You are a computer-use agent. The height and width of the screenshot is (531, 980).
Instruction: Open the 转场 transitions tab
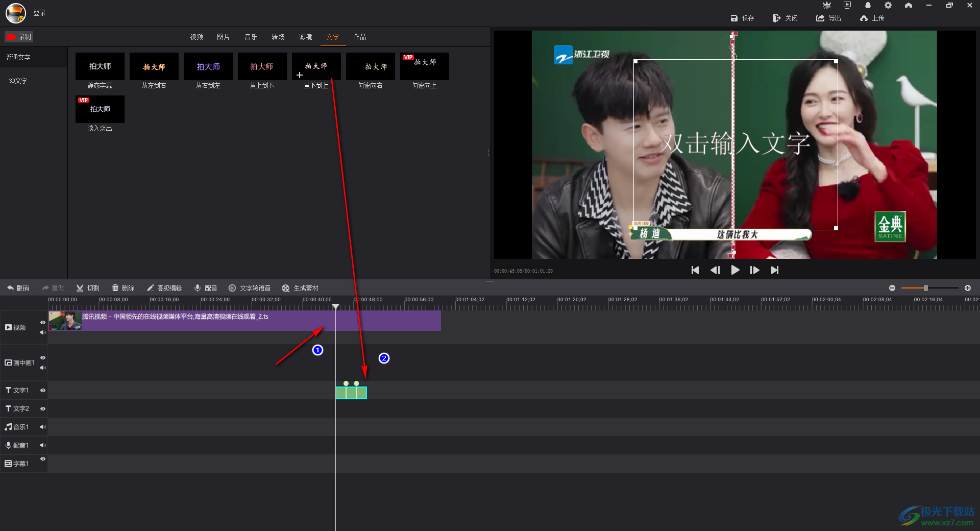pyautogui.click(x=278, y=37)
